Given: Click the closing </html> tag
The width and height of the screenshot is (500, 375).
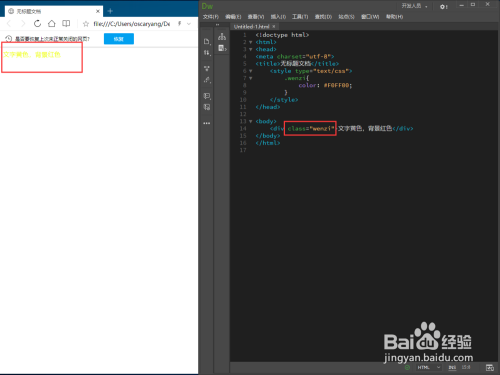Looking at the screenshot, I should point(268,143).
